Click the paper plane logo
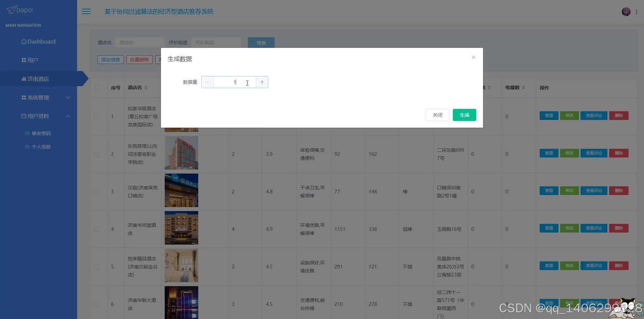This screenshot has height=319, width=644. [x=12, y=10]
